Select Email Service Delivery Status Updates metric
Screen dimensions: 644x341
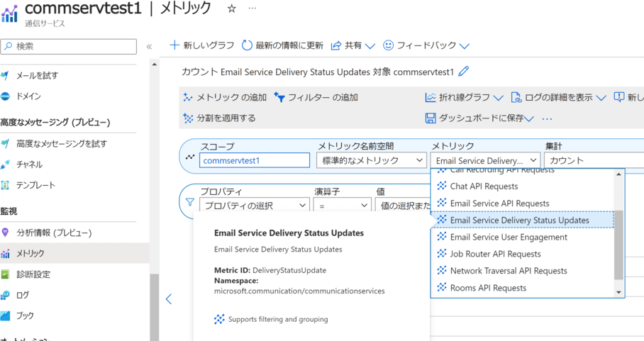pyautogui.click(x=523, y=220)
